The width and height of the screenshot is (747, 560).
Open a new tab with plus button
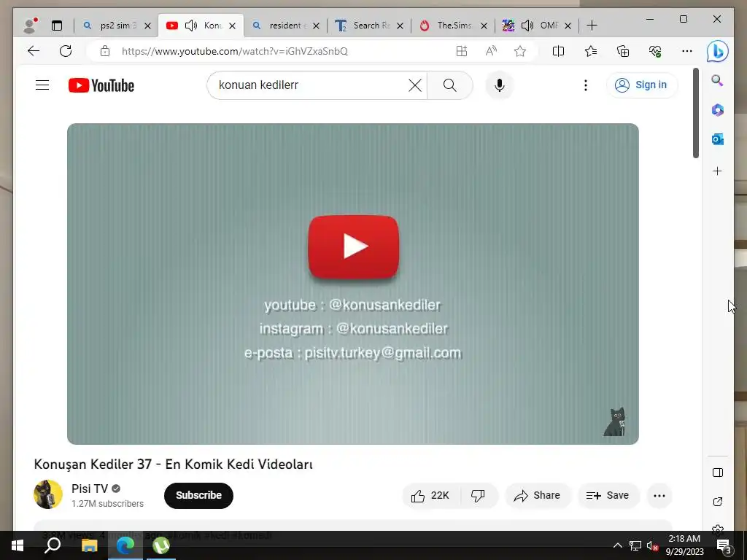click(x=592, y=26)
